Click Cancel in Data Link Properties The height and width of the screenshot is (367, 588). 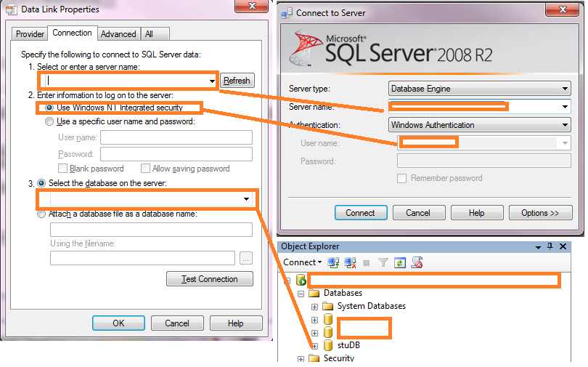pos(177,323)
